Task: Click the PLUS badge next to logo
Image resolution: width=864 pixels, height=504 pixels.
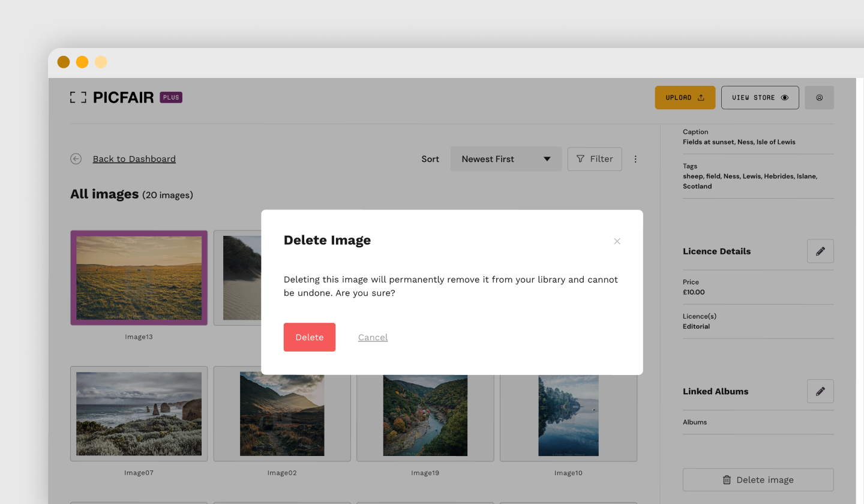Action: (x=171, y=97)
